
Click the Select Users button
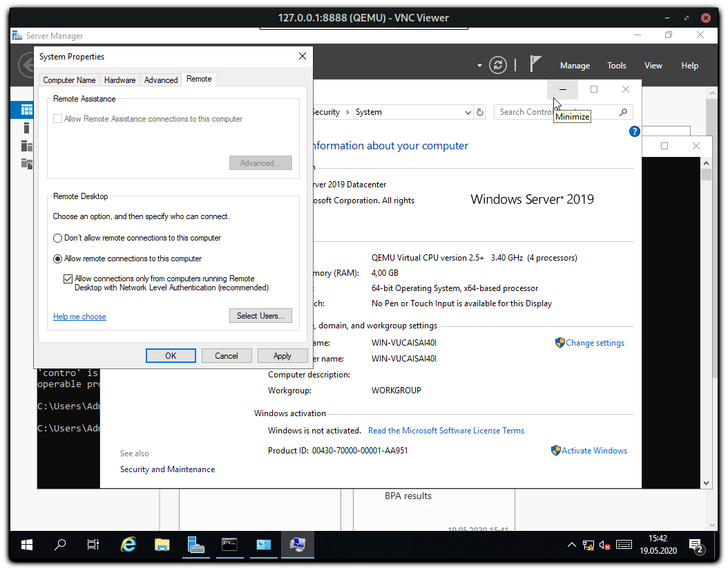260,316
